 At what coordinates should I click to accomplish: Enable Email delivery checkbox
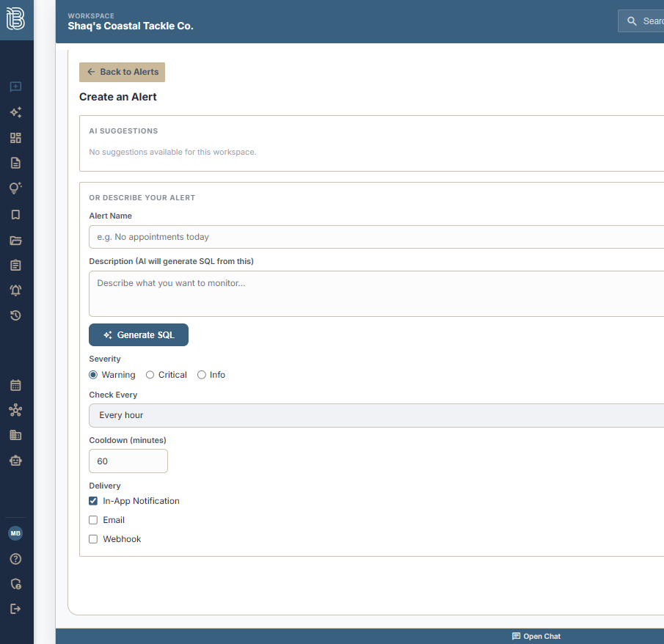(x=93, y=520)
